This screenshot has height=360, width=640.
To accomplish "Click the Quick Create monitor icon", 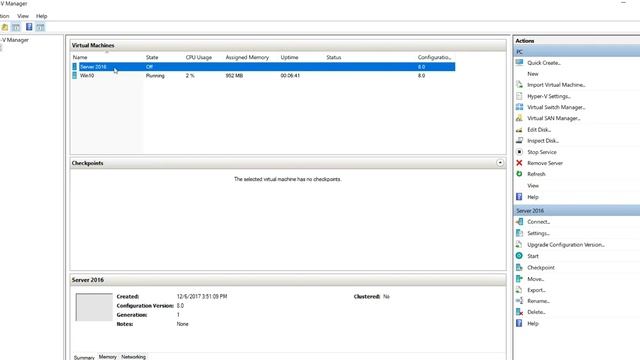I will pos(519,62).
